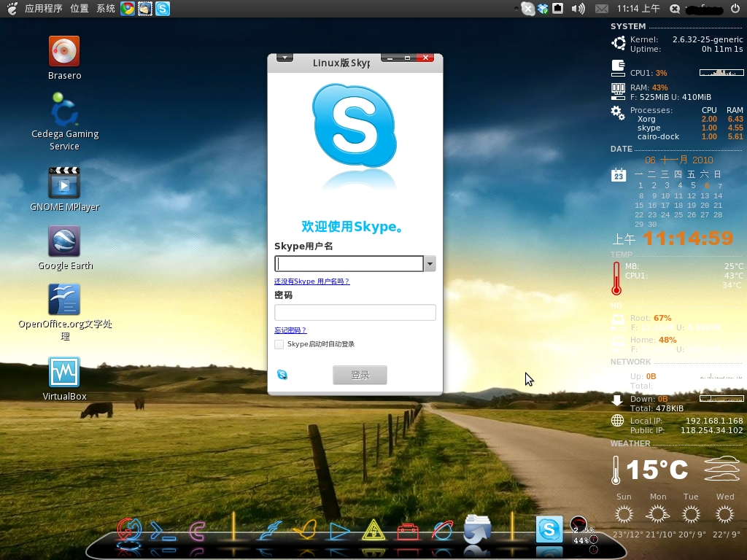Viewport: 747px width, 560px height.
Task: Open the blue seagull OpenOffice dock icon
Action: 271,530
